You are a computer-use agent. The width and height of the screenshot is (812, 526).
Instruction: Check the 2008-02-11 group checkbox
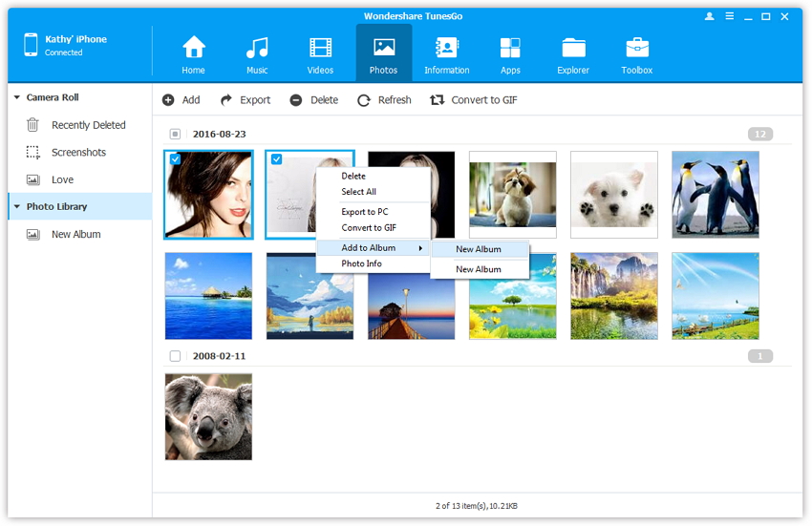tap(175, 356)
